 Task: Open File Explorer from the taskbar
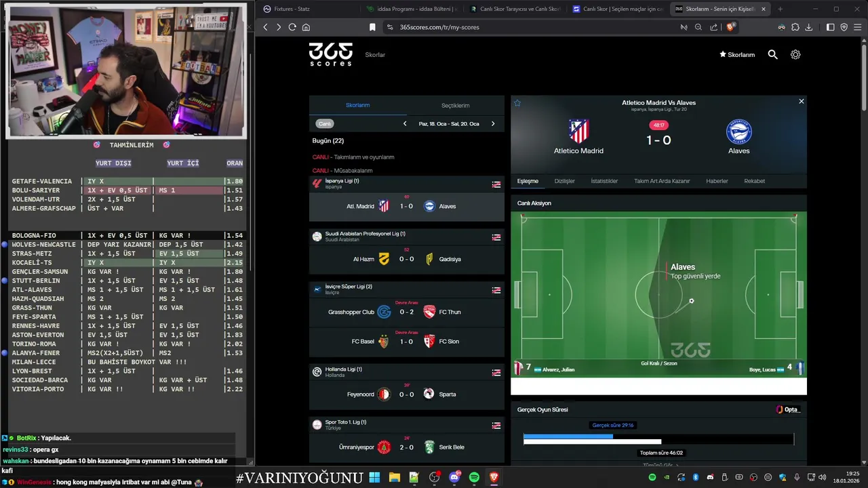coord(394,477)
